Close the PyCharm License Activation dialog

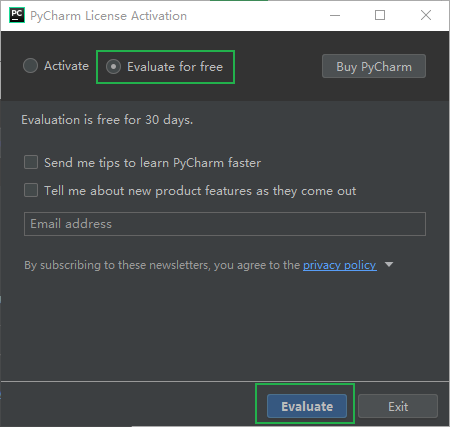point(426,15)
